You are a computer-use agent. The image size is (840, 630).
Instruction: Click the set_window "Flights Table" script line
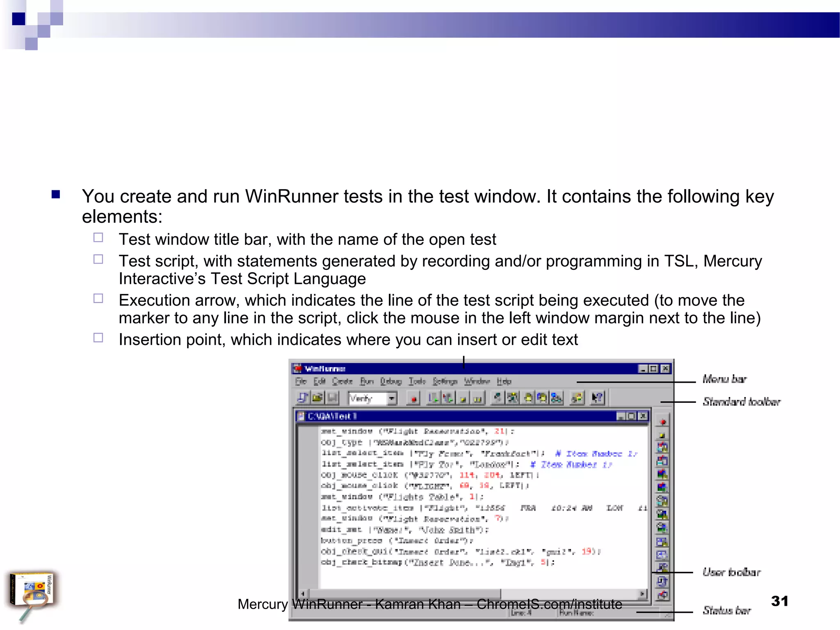pos(402,497)
